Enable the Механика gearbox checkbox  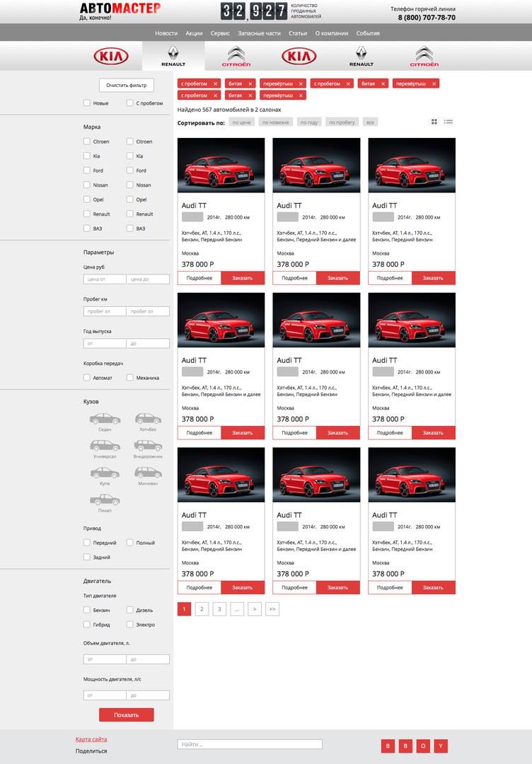(129, 378)
